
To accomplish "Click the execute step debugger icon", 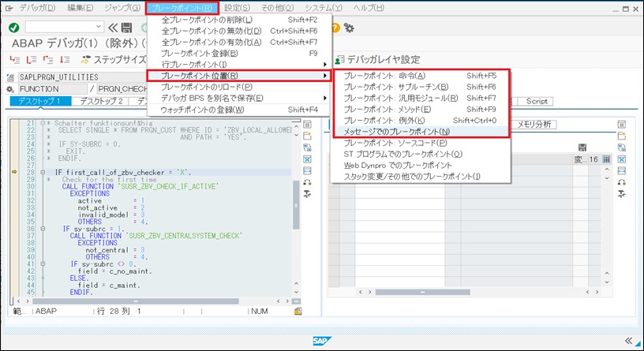I will [x=32, y=60].
